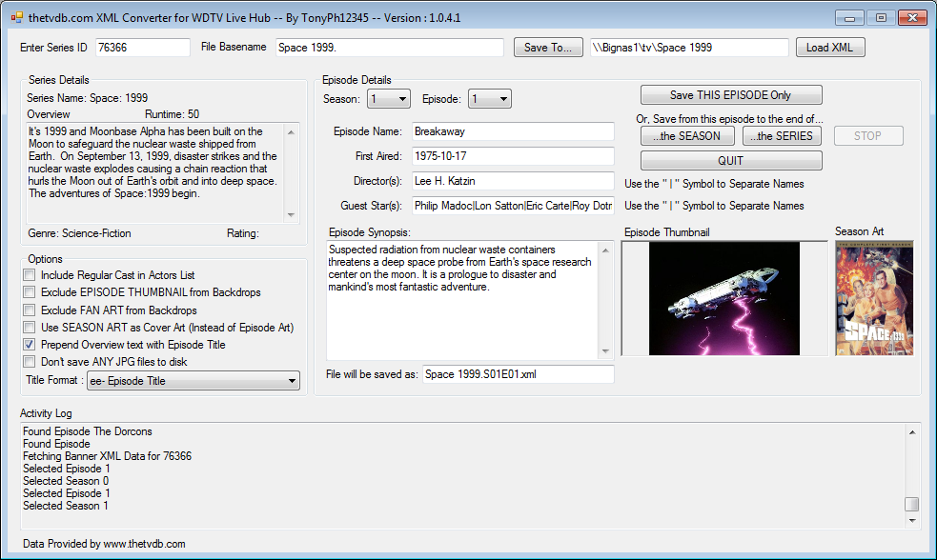Click the 'Runtime: 50' label
Image resolution: width=937 pixels, height=560 pixels.
[173, 114]
